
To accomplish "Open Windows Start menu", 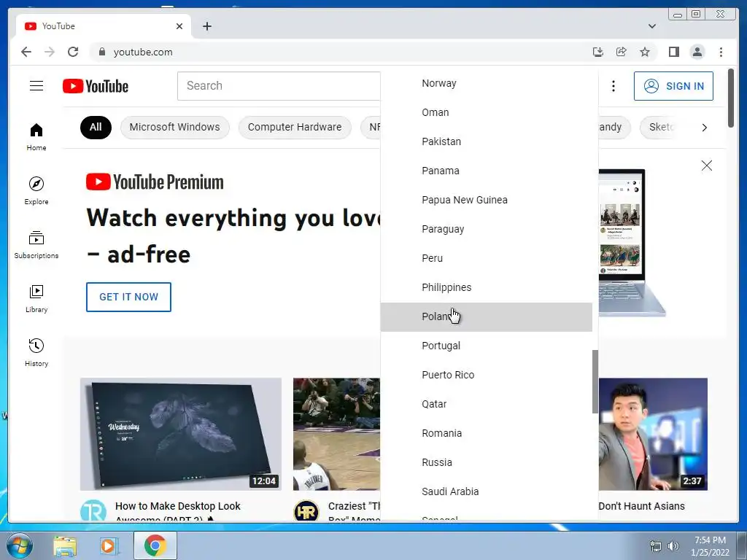I will pyautogui.click(x=20, y=545).
